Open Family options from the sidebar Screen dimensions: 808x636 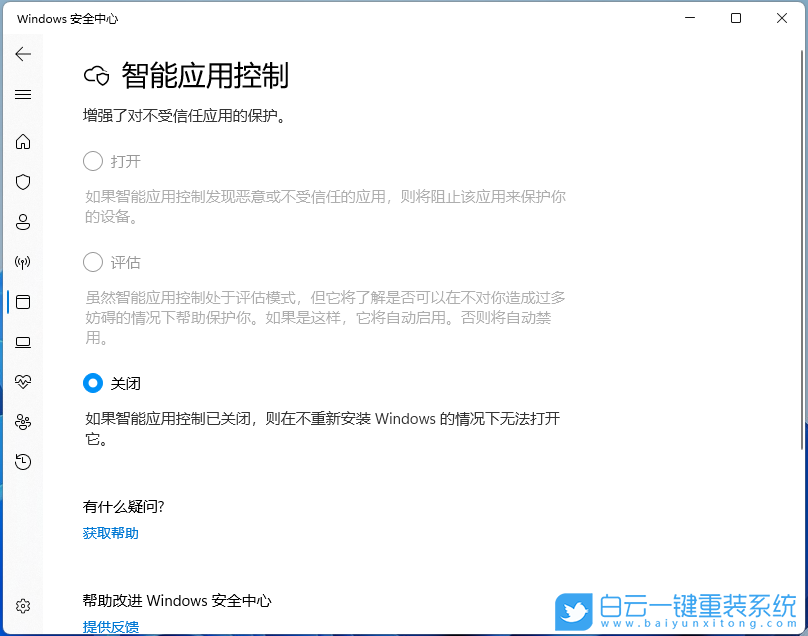click(23, 422)
